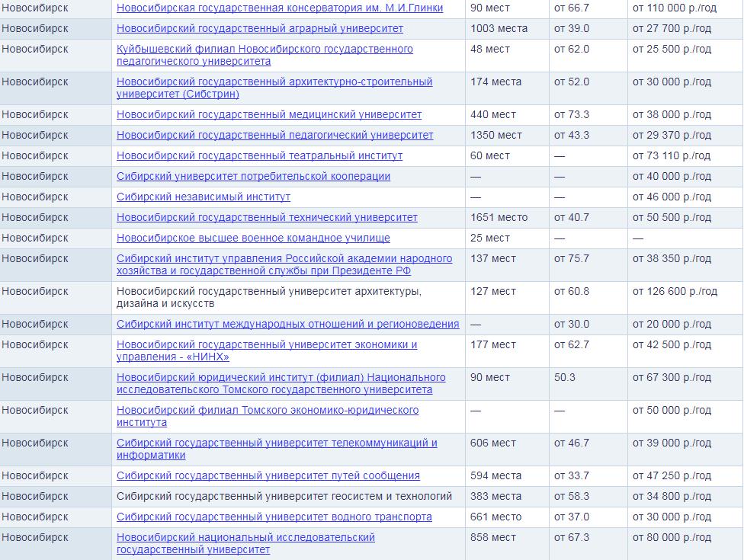This screenshot has height=560, width=744.
Task: Select text Новосибирский государственный университет архитектуры, дизайна
Action: [x=269, y=297]
